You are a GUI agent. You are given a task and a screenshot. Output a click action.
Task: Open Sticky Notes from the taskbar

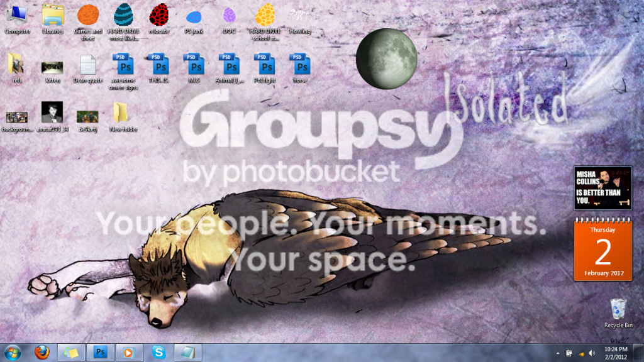[x=71, y=353]
